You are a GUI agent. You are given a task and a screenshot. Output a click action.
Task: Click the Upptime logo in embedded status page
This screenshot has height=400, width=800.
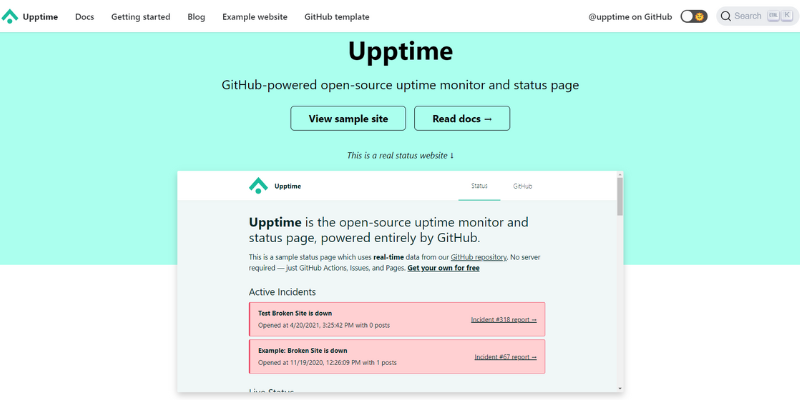(x=258, y=186)
